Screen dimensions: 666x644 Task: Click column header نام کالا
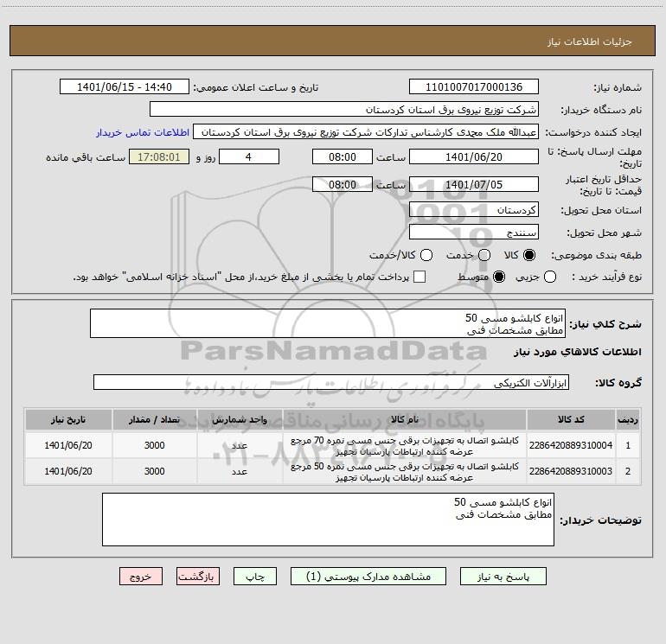coord(405,419)
